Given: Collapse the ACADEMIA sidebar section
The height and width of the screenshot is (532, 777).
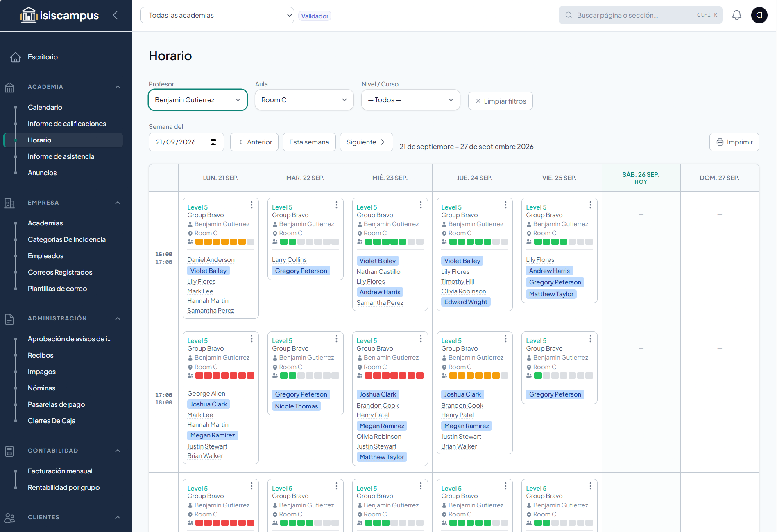Looking at the screenshot, I should [118, 87].
